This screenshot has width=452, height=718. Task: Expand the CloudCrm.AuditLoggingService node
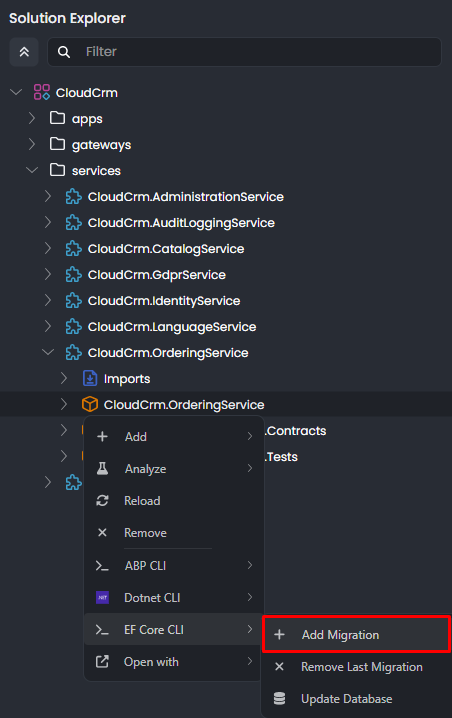pyautogui.click(x=48, y=223)
